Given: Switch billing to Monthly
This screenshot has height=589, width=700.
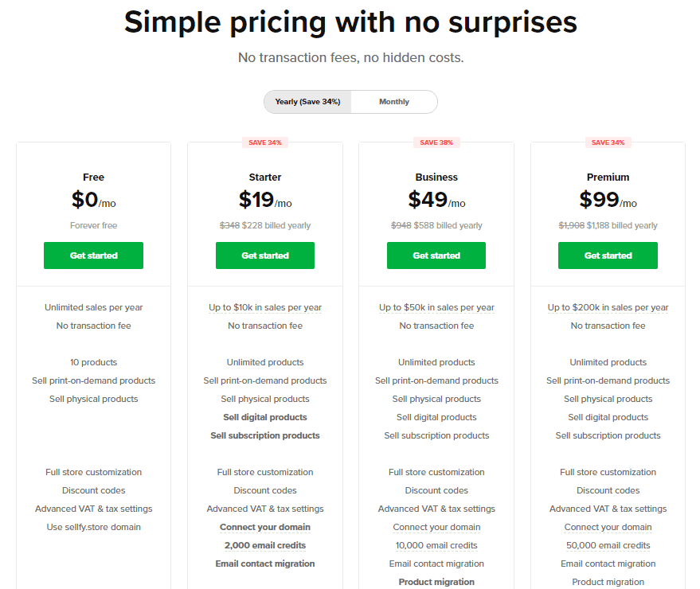Looking at the screenshot, I should pyautogui.click(x=393, y=102).
